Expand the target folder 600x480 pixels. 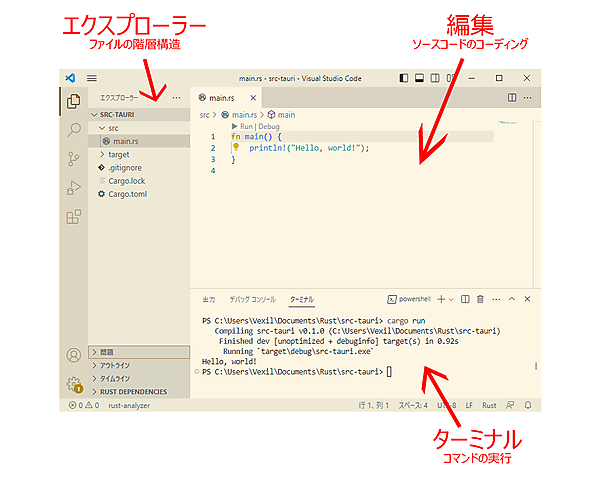[101, 155]
